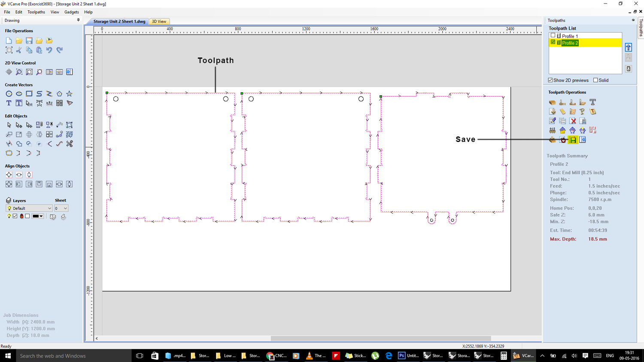
Task: Select Profile 1 in Toolpath List
Action: click(x=570, y=36)
